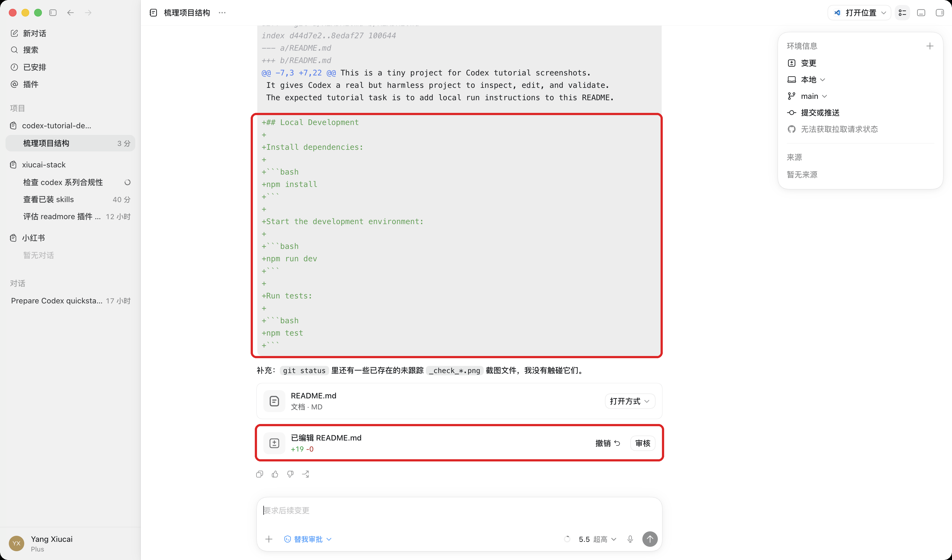Image resolution: width=952 pixels, height=560 pixels.
Task: Toggle the right side panel icon
Action: tap(940, 13)
